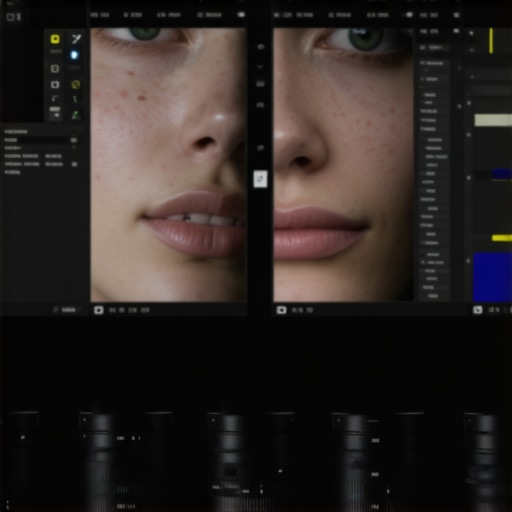The image size is (512, 512).
Task: Click the window layout icon in the app's top-left corner
Action: pyautogui.click(x=10, y=17)
